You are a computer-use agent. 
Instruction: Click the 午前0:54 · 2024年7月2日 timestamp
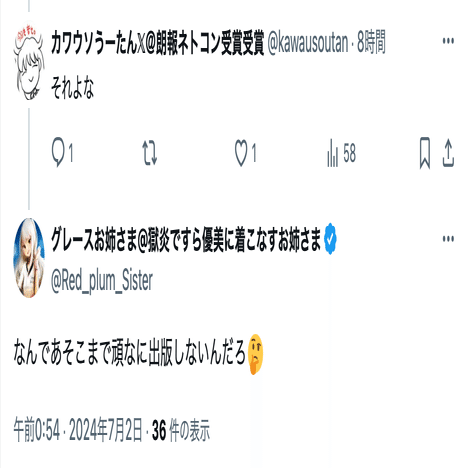pyautogui.click(x=78, y=430)
